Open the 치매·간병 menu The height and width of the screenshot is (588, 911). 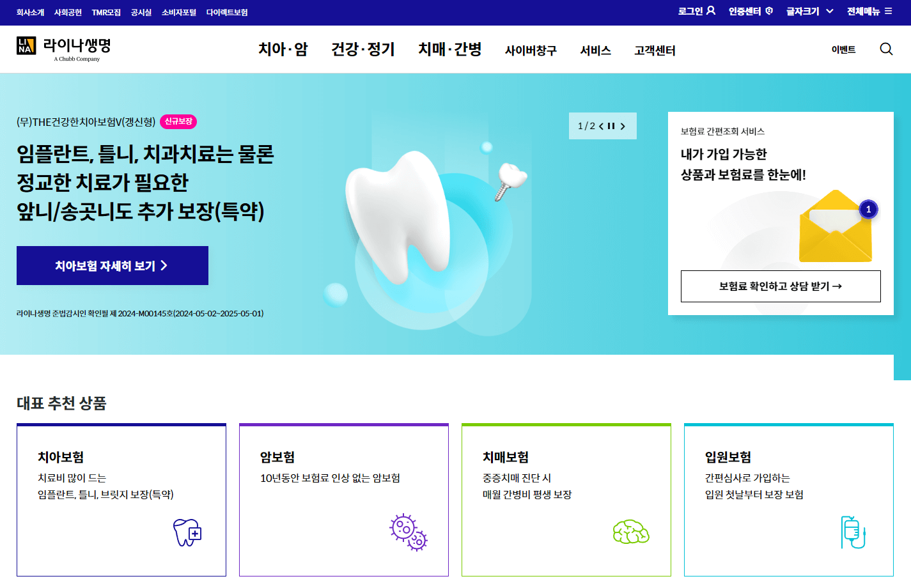click(x=450, y=49)
